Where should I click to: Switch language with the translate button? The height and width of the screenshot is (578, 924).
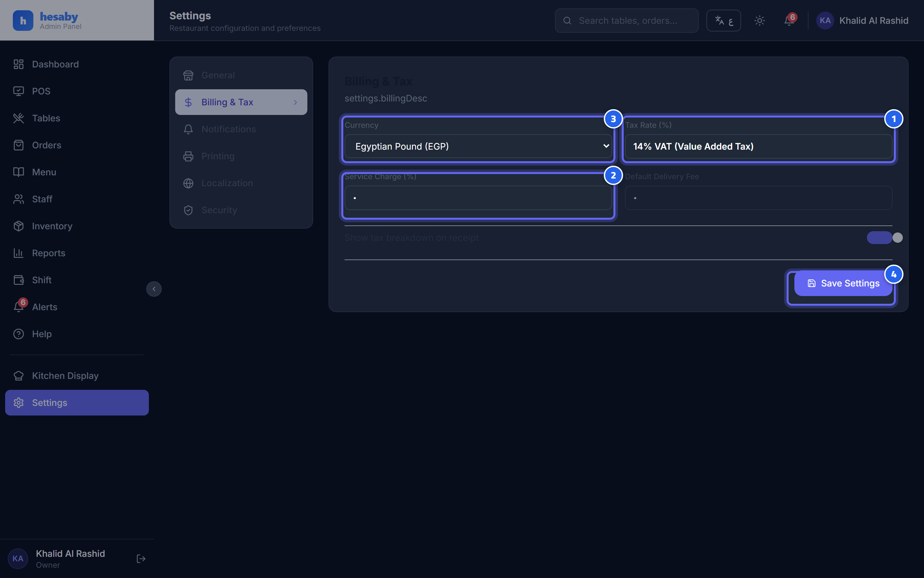(723, 21)
